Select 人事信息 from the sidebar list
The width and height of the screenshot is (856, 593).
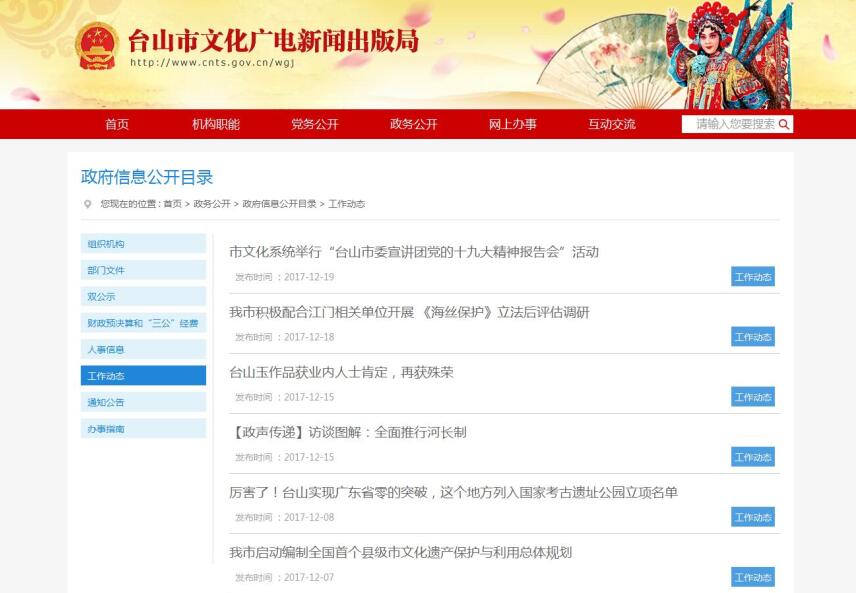(143, 349)
